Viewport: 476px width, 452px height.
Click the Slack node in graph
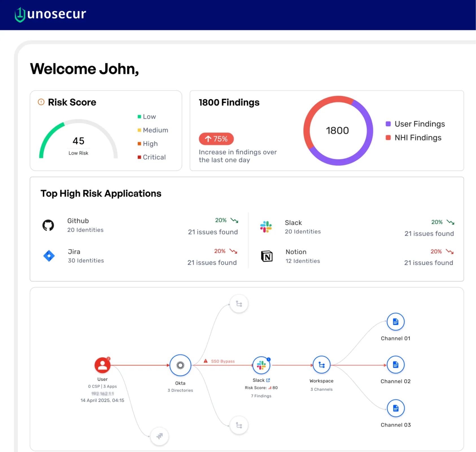261,365
